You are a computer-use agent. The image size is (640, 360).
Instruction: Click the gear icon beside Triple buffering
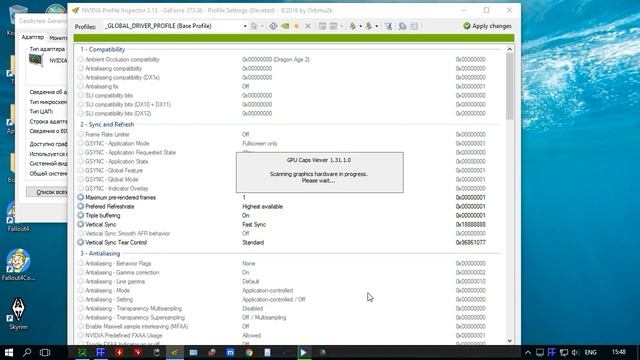pyautogui.click(x=80, y=216)
